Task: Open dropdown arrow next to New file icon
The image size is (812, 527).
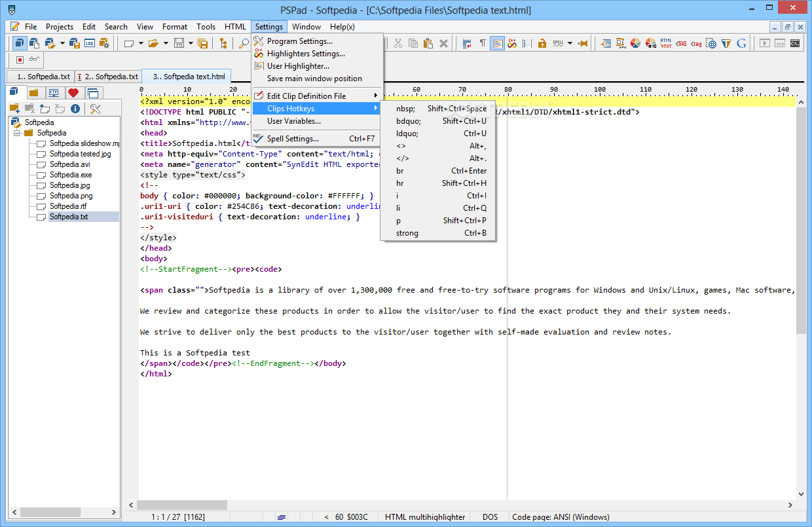Action: pos(139,43)
